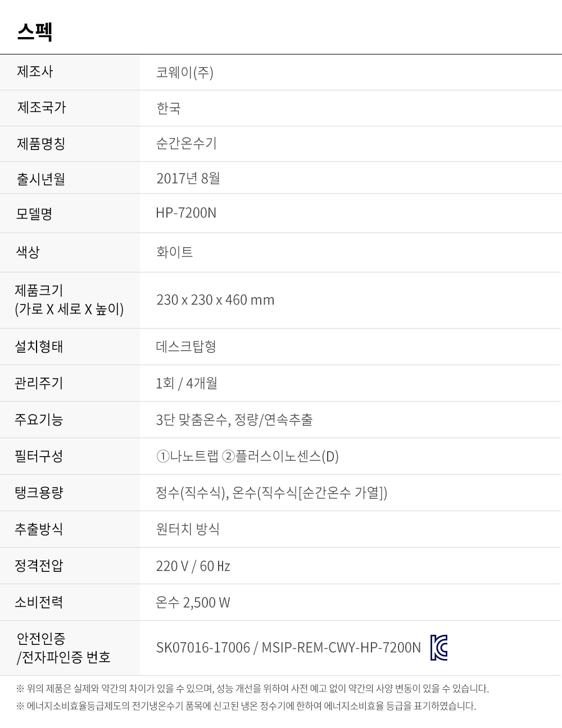This screenshot has width=562, height=728.
Task: Select the 제조사 row label
Action: (x=35, y=71)
